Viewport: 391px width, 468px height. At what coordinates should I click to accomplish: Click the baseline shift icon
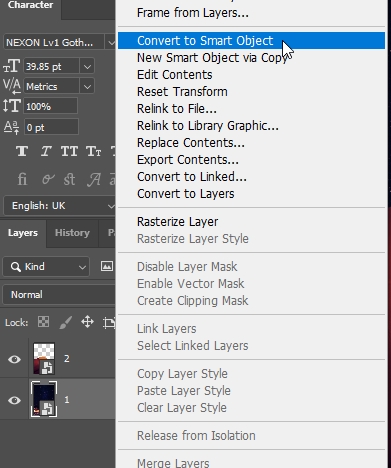[x=12, y=127]
